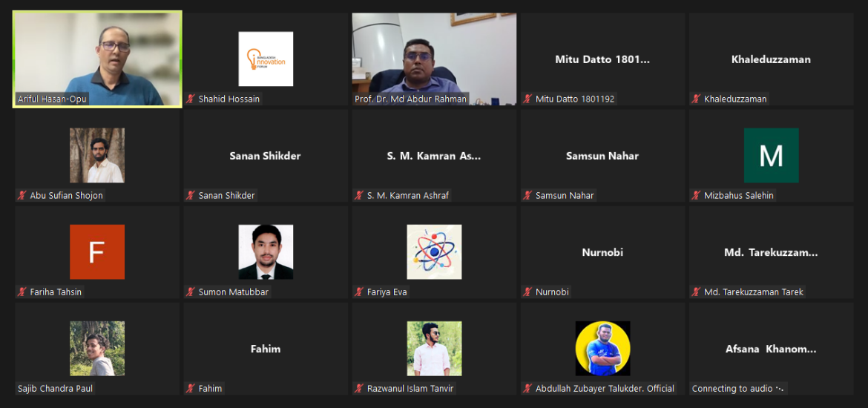The width and height of the screenshot is (868, 408).
Task: Select Ariful Hasan-Opu's active speaker video
Action: tap(97, 59)
